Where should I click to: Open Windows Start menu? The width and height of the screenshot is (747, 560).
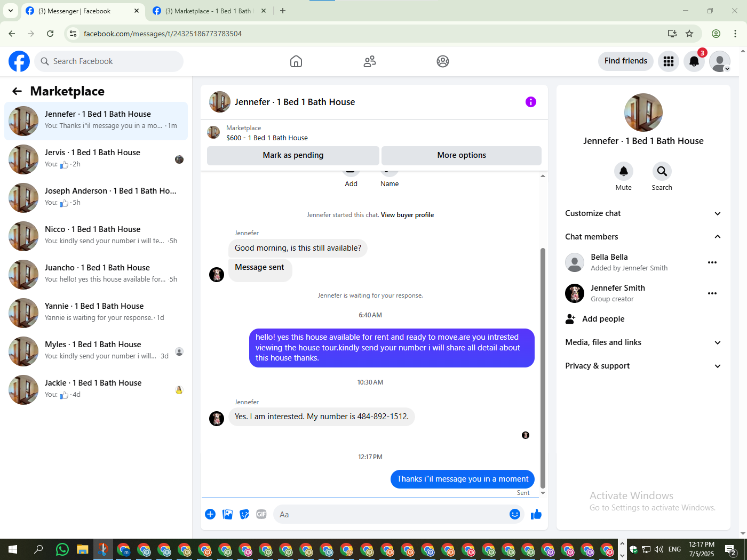[13, 549]
